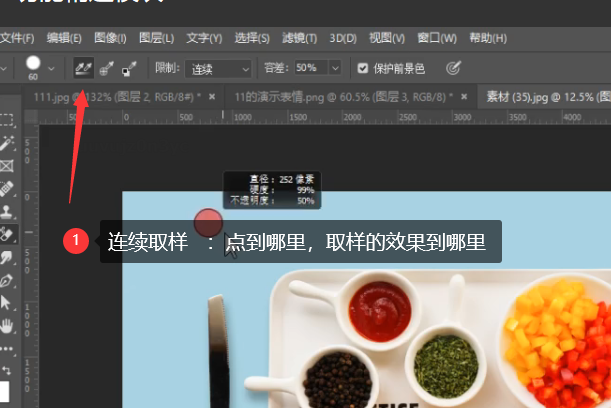The width and height of the screenshot is (611, 408).
Task: Expand the brush preset picker arrow
Action: pos(51,69)
